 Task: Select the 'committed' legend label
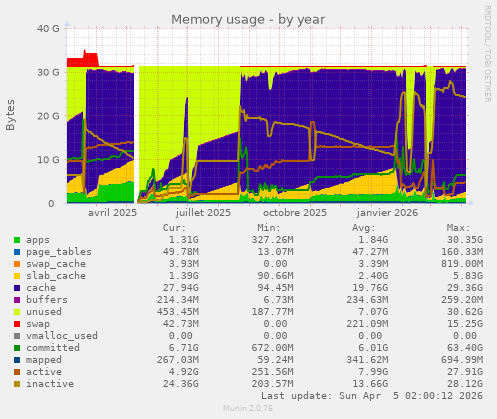point(53,348)
